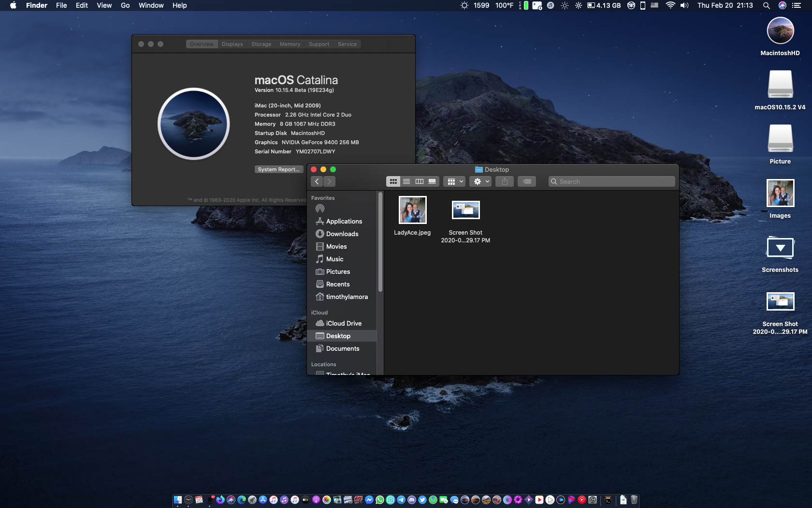This screenshot has height=508, width=812.
Task: Switch Finder to list view
Action: (x=406, y=181)
